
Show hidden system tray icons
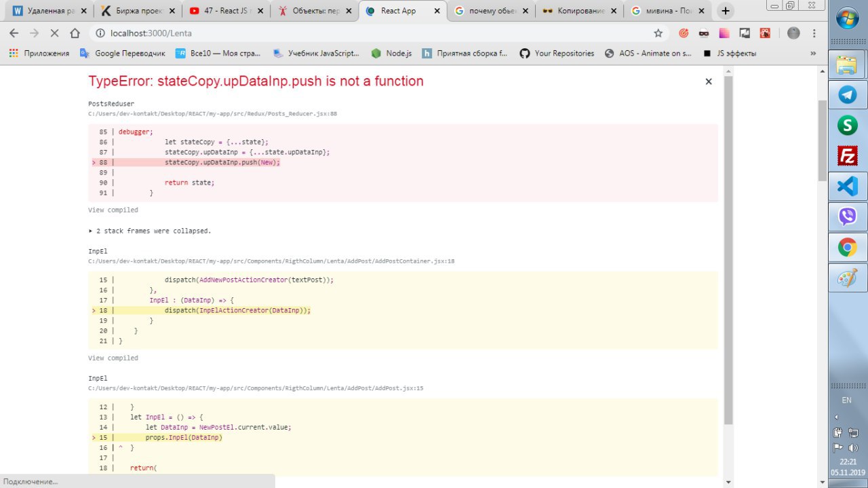835,417
